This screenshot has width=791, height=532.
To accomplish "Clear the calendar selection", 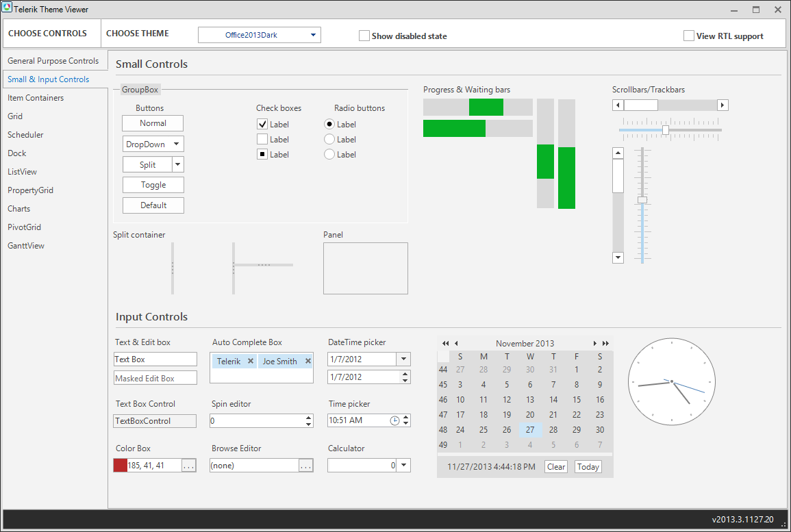I will coord(556,467).
